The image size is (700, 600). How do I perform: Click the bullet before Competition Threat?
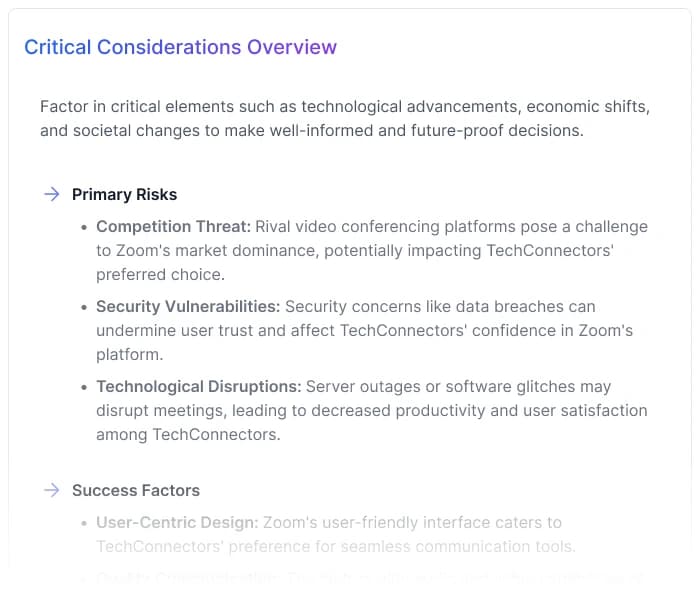(84, 227)
